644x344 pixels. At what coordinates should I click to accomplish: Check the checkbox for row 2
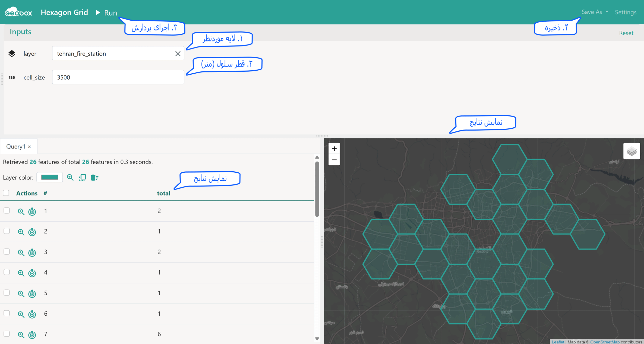tap(7, 231)
